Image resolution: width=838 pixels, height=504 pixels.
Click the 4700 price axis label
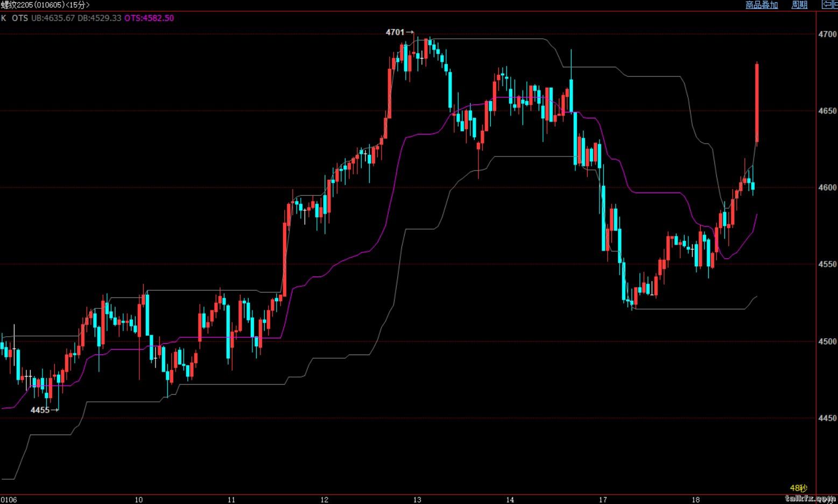827,34
